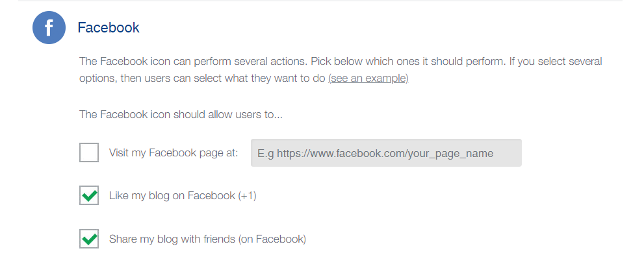The width and height of the screenshot is (644, 266).
Task: Click 'Share my blog with friends' label text
Action: (x=172, y=239)
